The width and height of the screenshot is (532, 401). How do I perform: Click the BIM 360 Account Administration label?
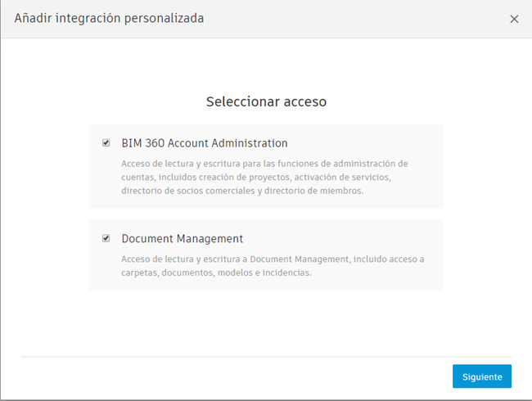point(205,143)
